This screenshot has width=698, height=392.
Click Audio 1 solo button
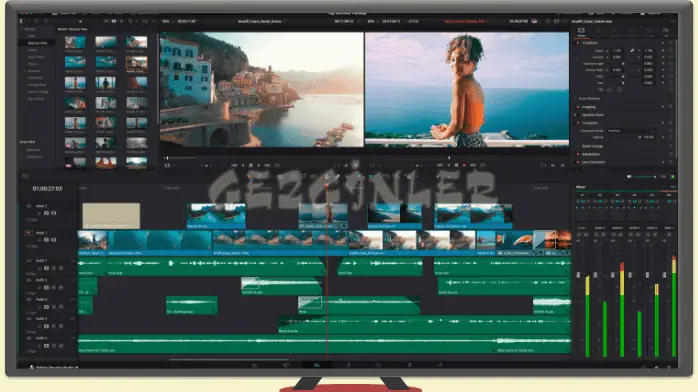54,268
